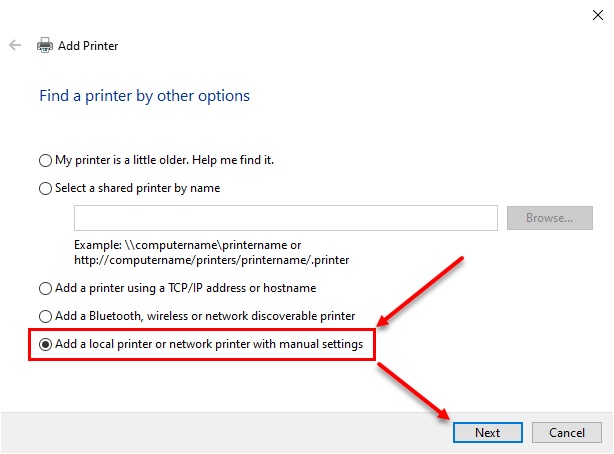The image size is (614, 454).
Task: Select 'My printer is a little older' radio button
Action: (x=45, y=160)
